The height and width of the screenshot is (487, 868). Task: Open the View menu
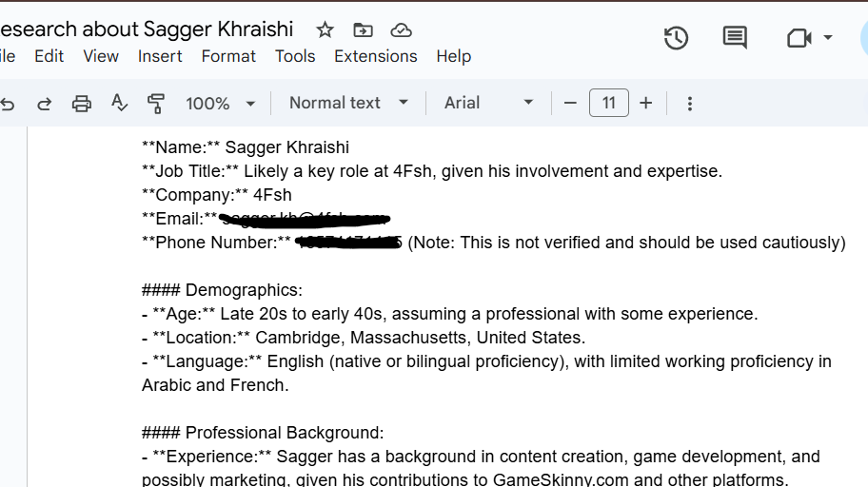(x=101, y=56)
